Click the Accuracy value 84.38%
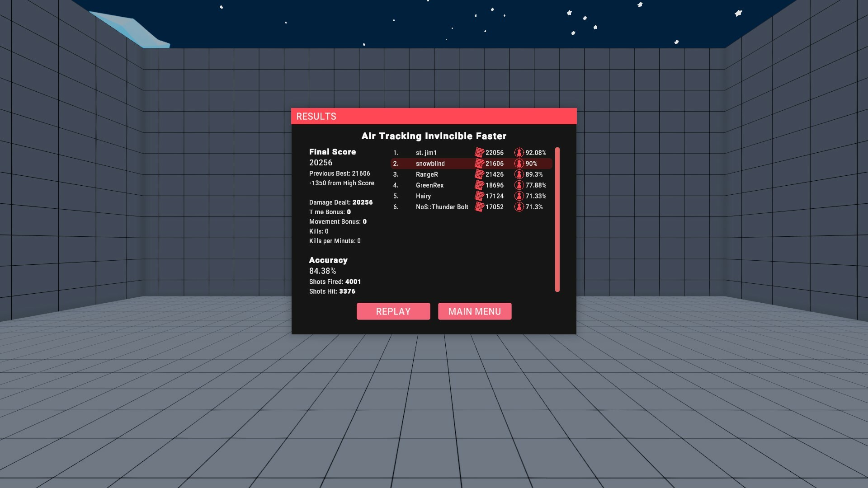 322,271
